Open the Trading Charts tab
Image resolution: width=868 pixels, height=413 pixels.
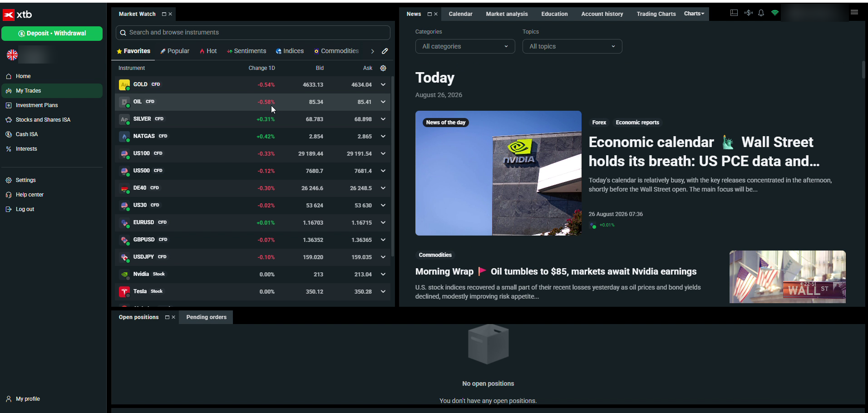(656, 14)
